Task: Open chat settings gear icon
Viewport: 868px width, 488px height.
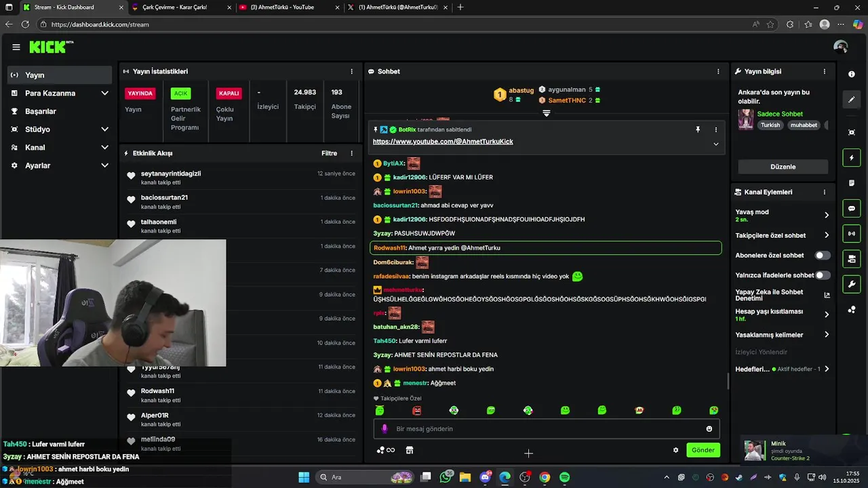Action: [675, 450]
